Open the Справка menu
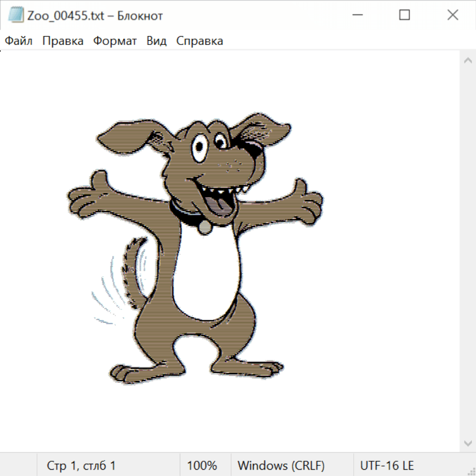 199,41
